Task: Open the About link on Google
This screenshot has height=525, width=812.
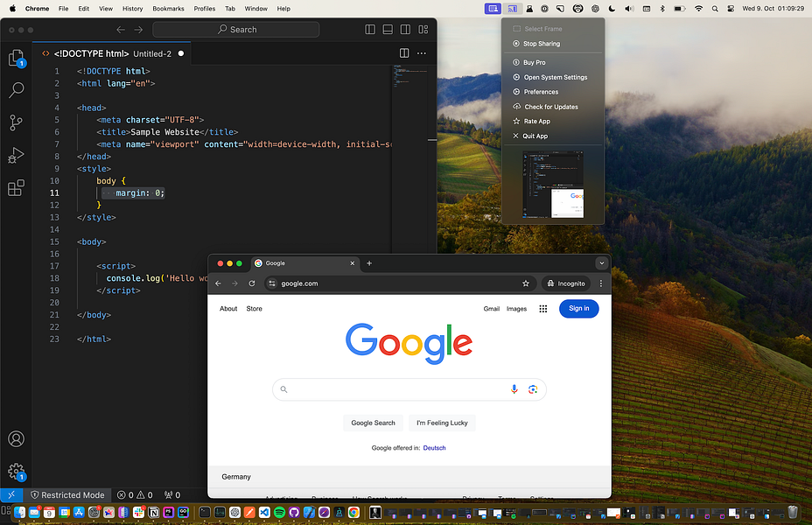Action: [228, 309]
